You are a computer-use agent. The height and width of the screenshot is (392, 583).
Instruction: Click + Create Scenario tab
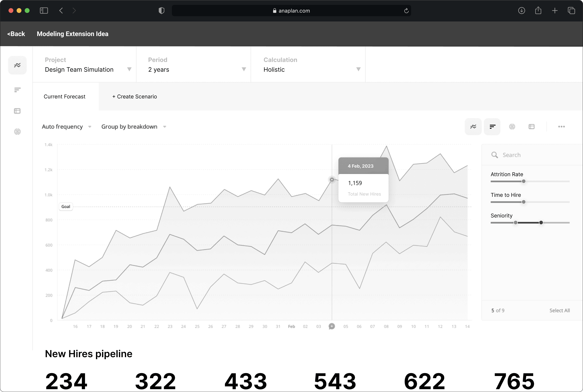click(x=134, y=97)
